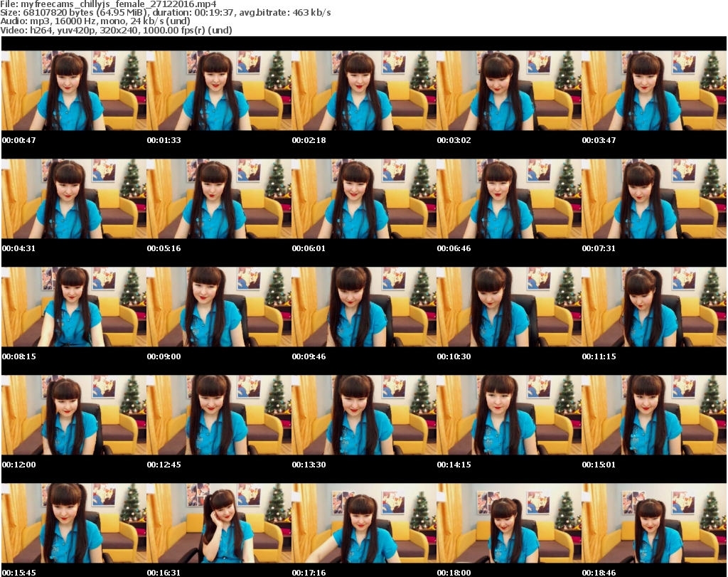The width and height of the screenshot is (728, 577).
Task: Pick the frame stamped 00:06:46
Action: tap(509, 198)
